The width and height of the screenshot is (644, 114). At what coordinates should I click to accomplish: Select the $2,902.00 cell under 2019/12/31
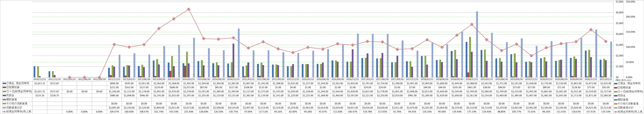click(x=531, y=107)
